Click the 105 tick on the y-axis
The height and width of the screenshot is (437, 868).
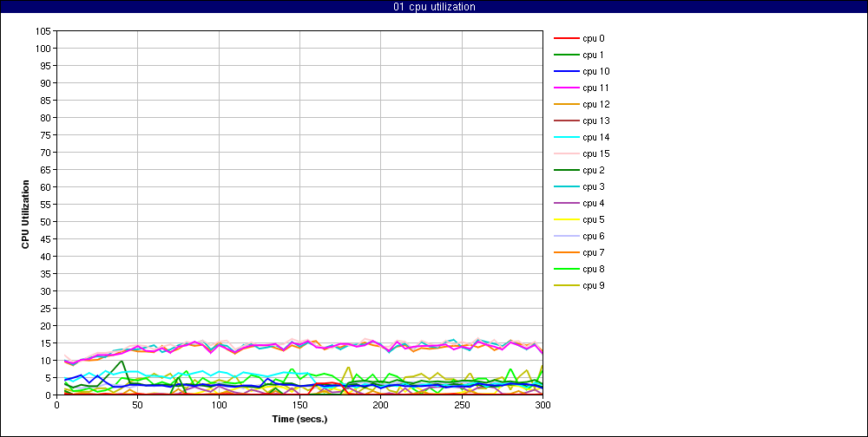click(x=45, y=31)
